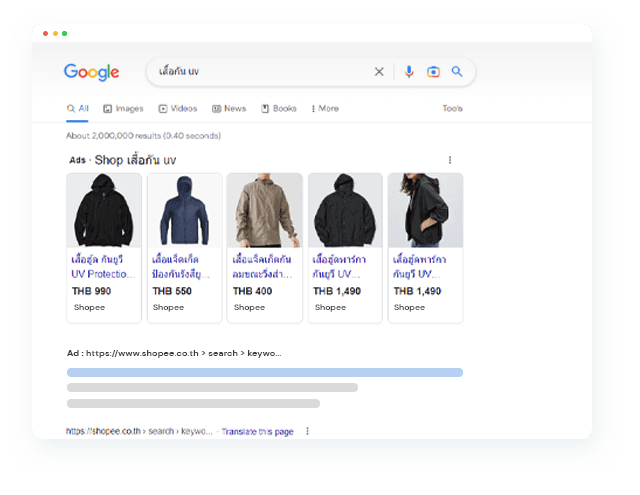Screen dimensions: 640x495
Task: Click the Translate this page link
Action: click(x=257, y=432)
